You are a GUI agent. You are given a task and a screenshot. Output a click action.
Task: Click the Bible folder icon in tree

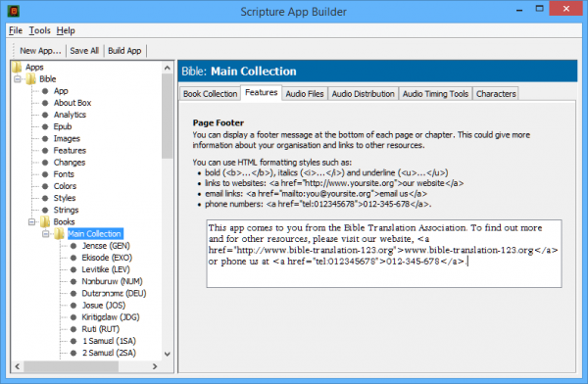(x=30, y=79)
